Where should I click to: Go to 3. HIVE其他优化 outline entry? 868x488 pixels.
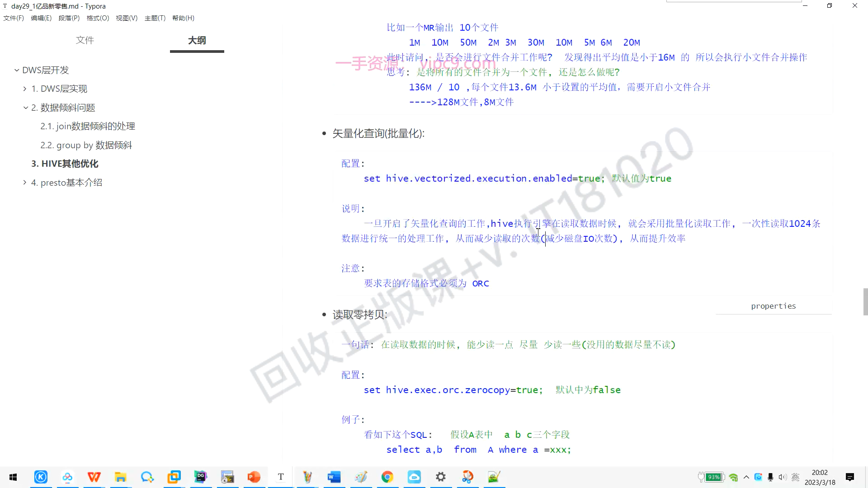pos(65,164)
